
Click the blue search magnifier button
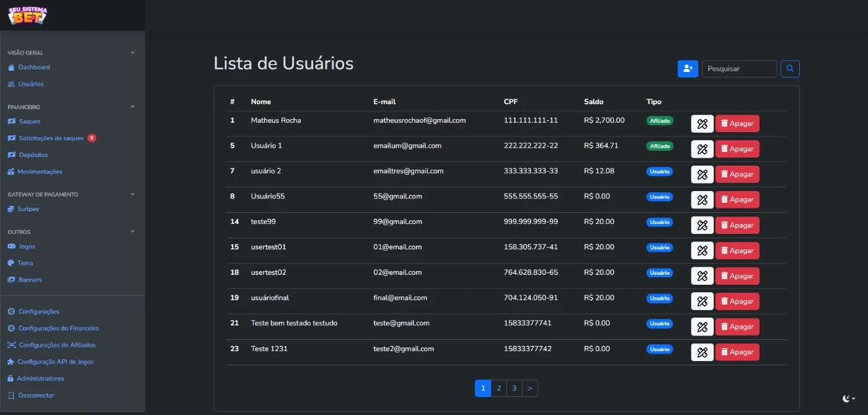(x=790, y=69)
